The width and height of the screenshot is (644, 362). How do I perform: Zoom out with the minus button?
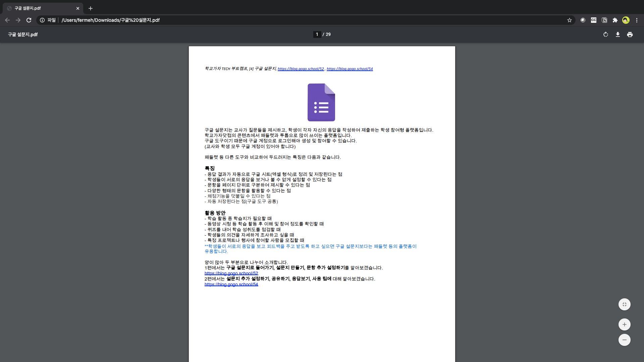(x=624, y=340)
